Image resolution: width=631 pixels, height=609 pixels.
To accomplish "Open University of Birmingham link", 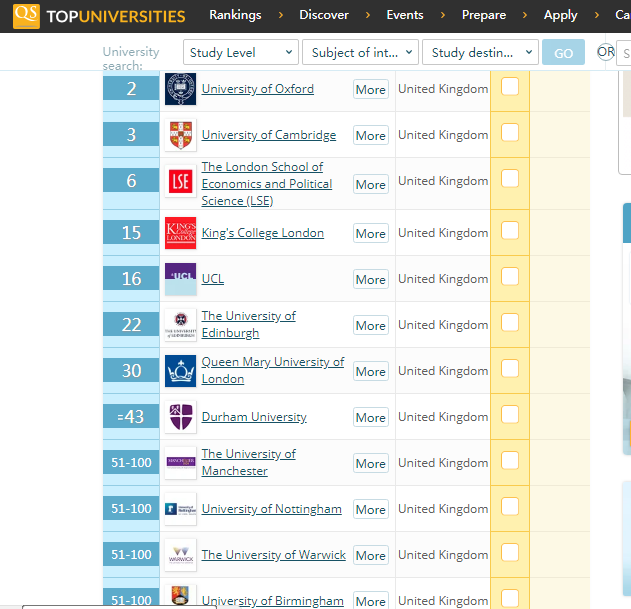I will [x=272, y=601].
